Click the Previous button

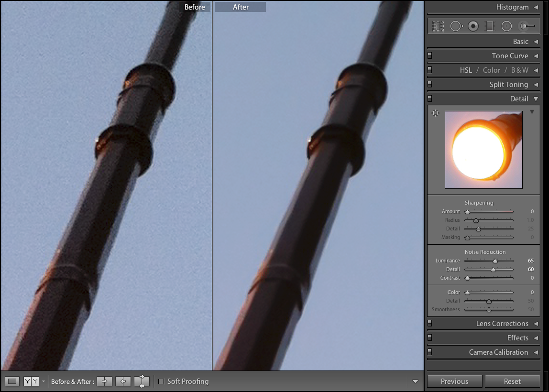click(x=454, y=381)
